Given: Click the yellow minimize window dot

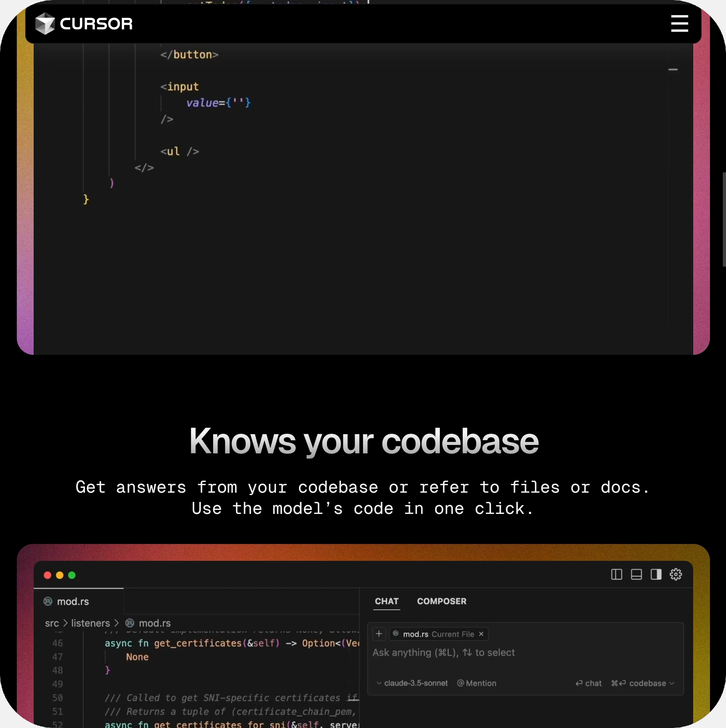Looking at the screenshot, I should point(60,575).
